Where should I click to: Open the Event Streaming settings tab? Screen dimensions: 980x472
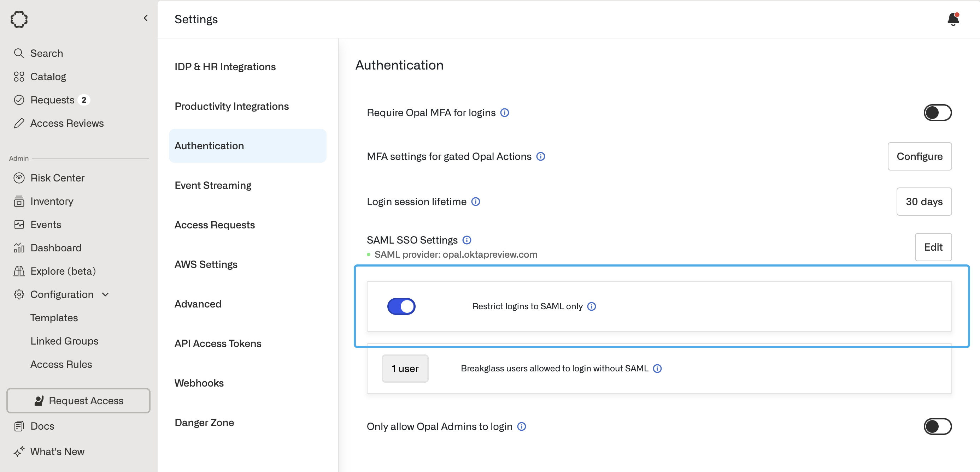coord(213,185)
